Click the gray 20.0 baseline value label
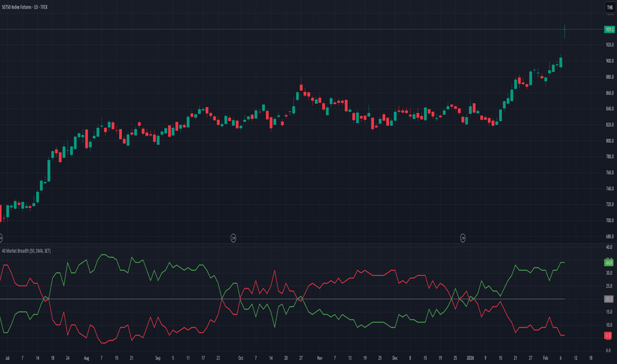The width and height of the screenshot is (617, 364). tap(609, 299)
